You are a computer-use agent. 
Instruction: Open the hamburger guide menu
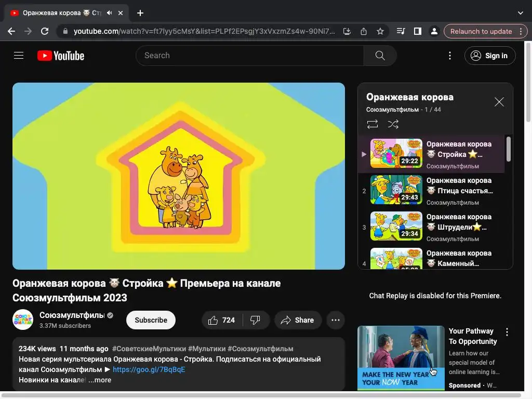click(x=19, y=55)
